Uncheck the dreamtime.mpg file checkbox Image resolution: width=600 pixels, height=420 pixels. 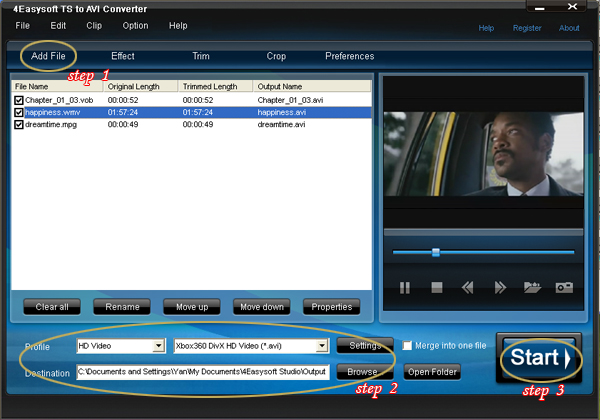pyautogui.click(x=19, y=125)
